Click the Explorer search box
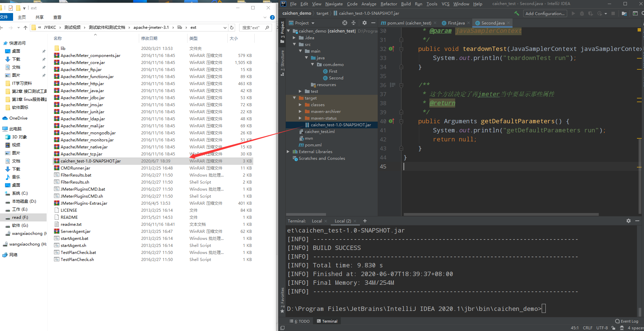 click(255, 27)
